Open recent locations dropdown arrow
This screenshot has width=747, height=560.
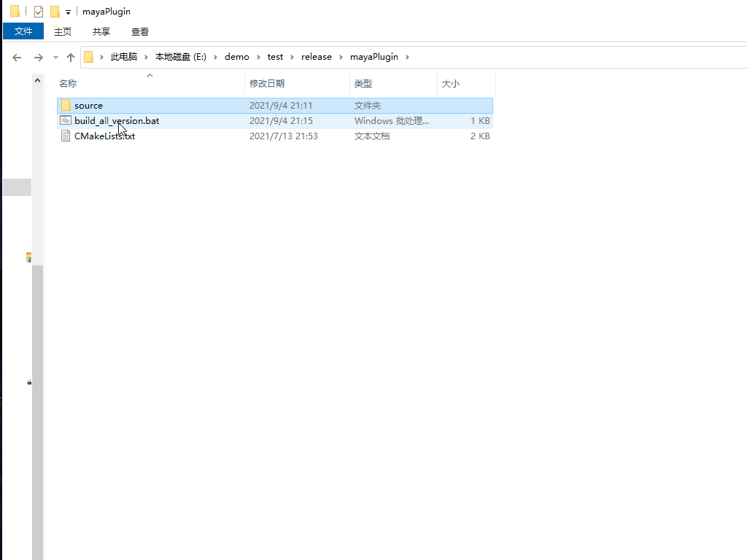click(55, 57)
